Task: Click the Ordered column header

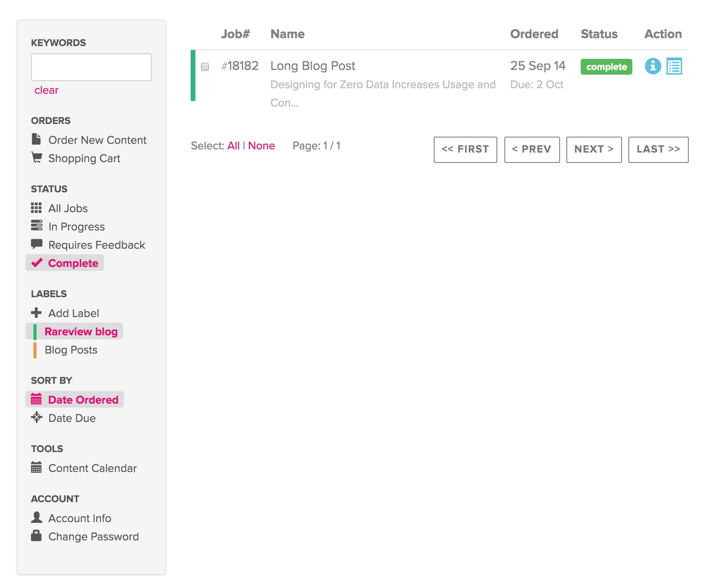Action: click(x=534, y=34)
